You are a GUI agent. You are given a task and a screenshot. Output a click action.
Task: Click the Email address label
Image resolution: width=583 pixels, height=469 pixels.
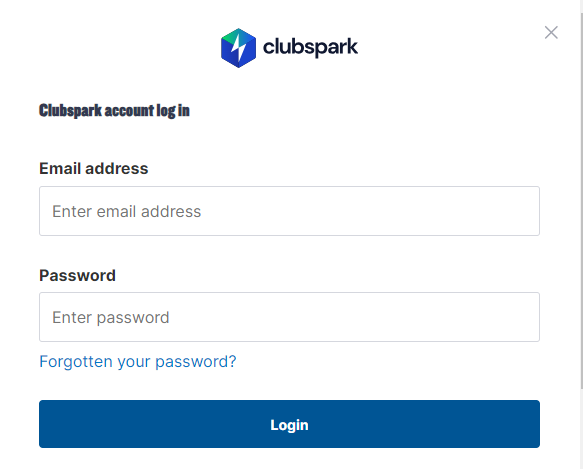tap(94, 168)
